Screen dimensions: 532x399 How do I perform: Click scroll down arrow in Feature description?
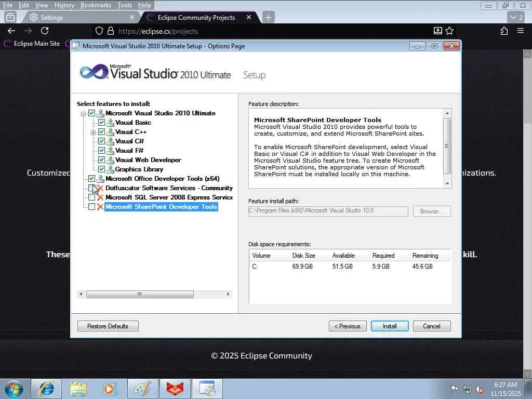click(x=447, y=183)
